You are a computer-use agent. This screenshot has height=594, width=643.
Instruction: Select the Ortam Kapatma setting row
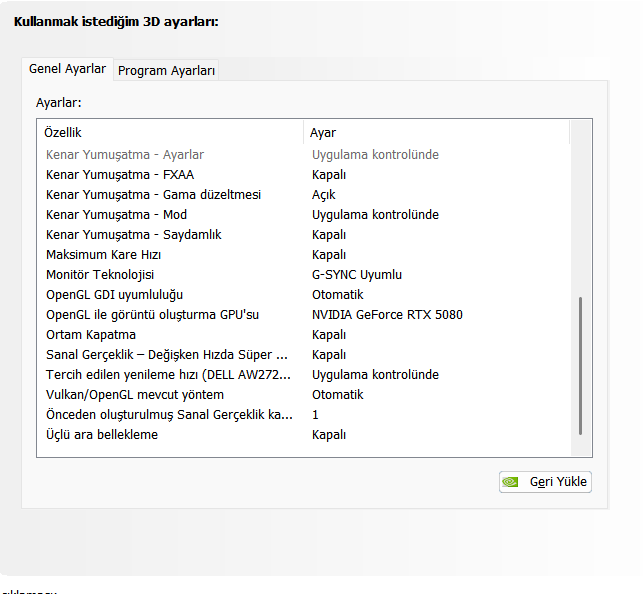point(91,334)
